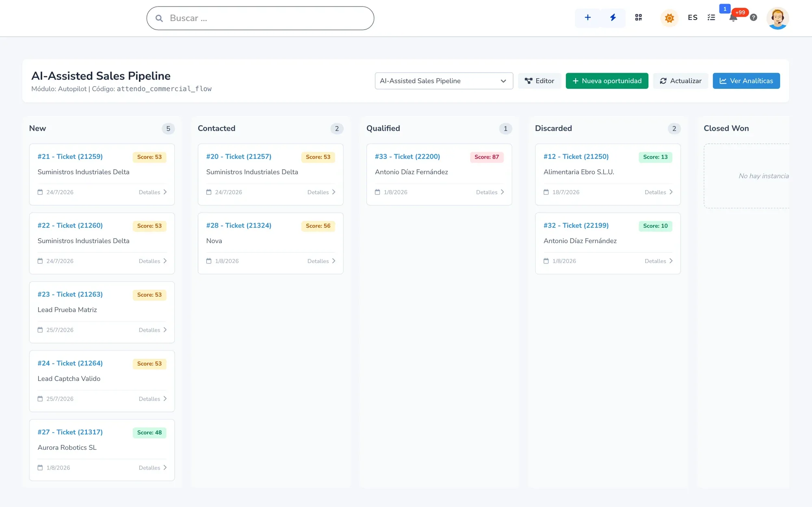Click the New column count badge 5
This screenshot has height=507, width=812.
point(168,129)
